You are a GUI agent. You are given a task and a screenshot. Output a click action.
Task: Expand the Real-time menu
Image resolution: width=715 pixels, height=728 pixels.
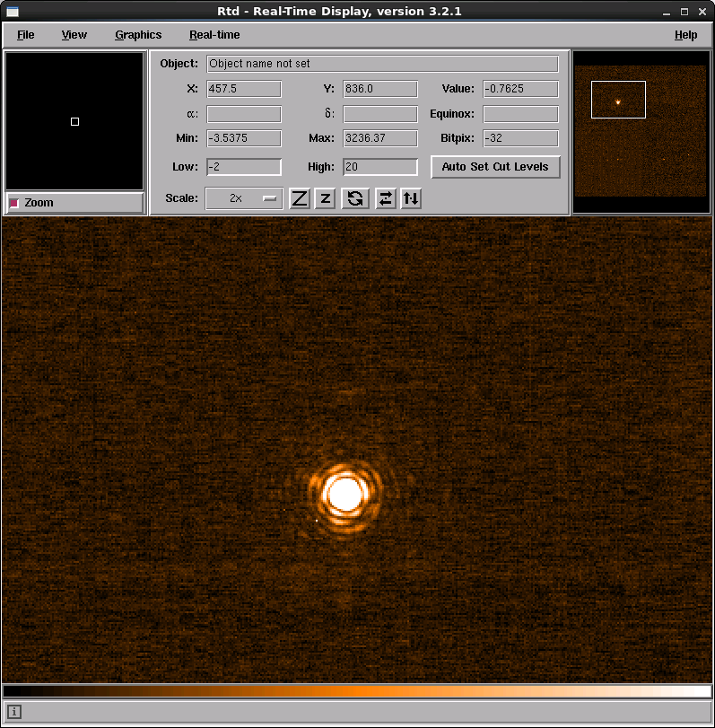[x=214, y=35]
